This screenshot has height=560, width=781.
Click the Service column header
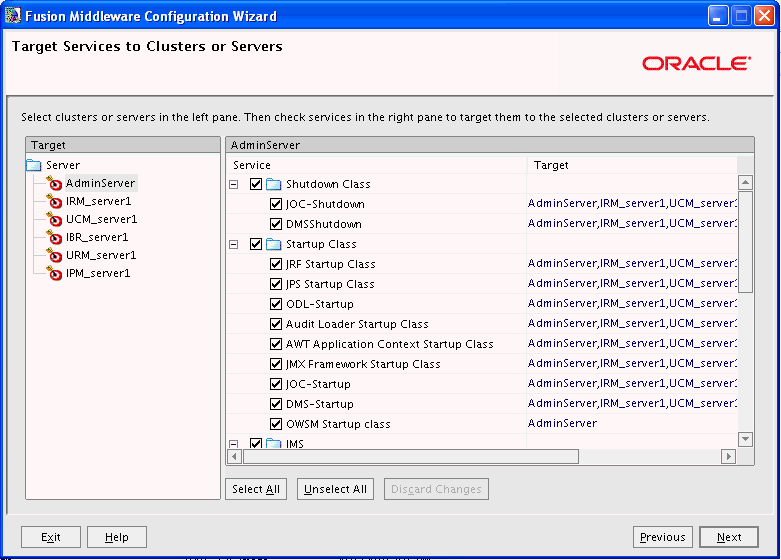(376, 165)
